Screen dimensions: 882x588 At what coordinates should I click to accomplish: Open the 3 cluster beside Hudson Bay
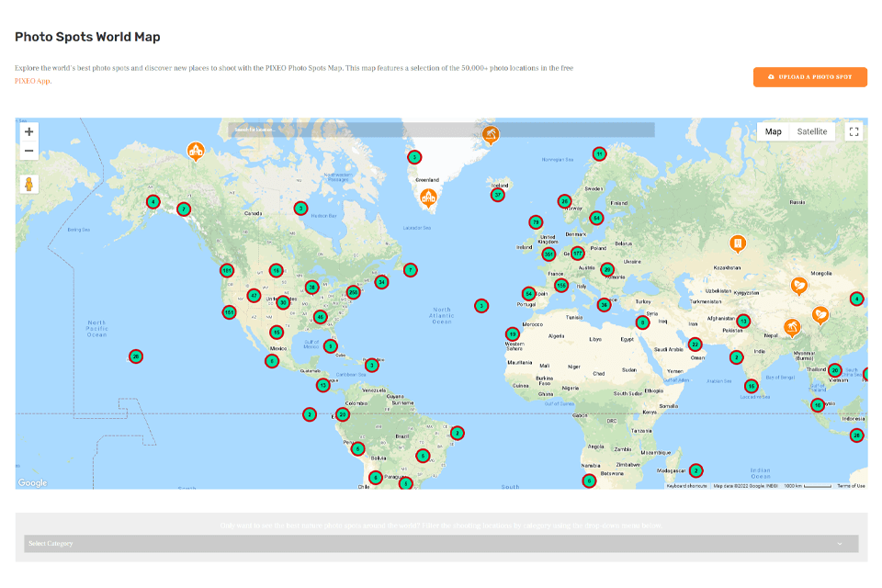coord(301,209)
